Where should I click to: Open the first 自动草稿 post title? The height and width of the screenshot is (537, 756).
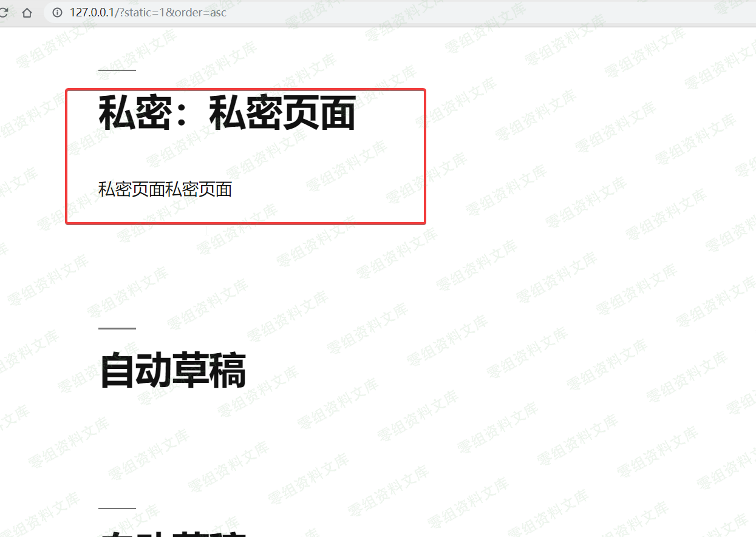tap(172, 371)
